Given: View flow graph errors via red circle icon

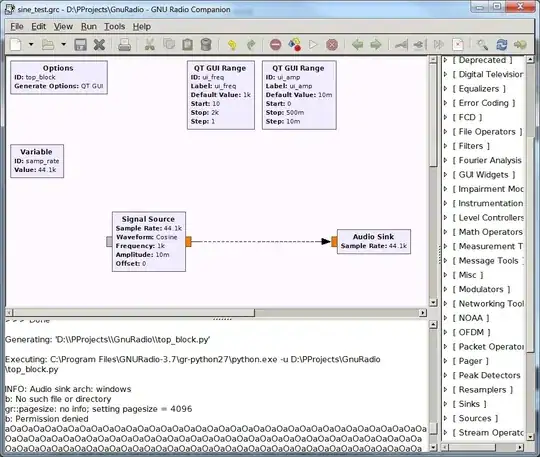Looking at the screenshot, I should (276, 45).
